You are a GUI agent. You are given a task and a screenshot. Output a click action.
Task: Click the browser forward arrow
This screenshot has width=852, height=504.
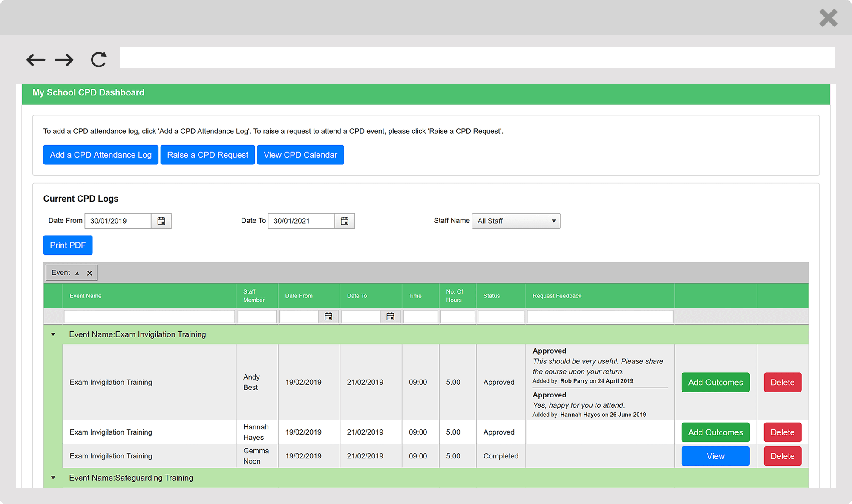(x=64, y=60)
